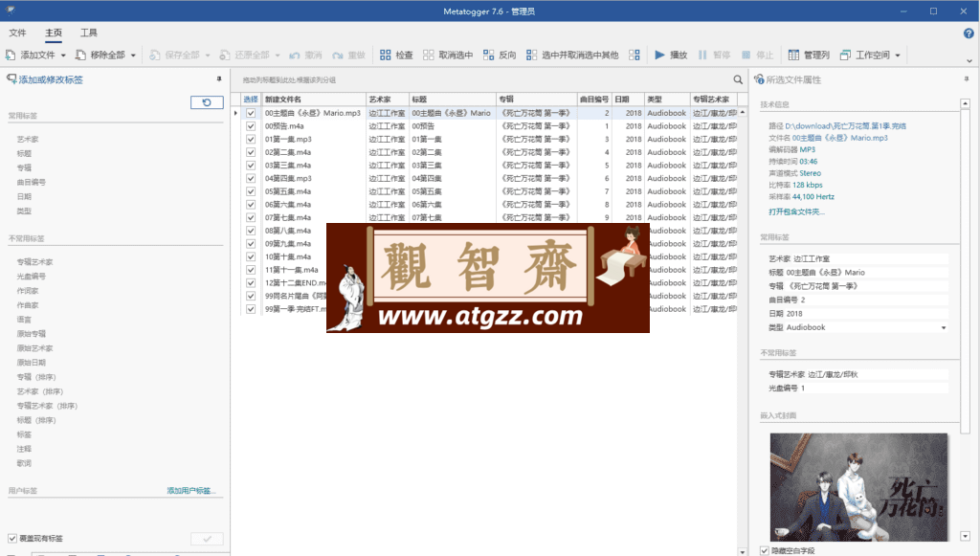Uncheck the 03第三集.m4a row checkbox
The width and height of the screenshot is (980, 556).
(251, 166)
